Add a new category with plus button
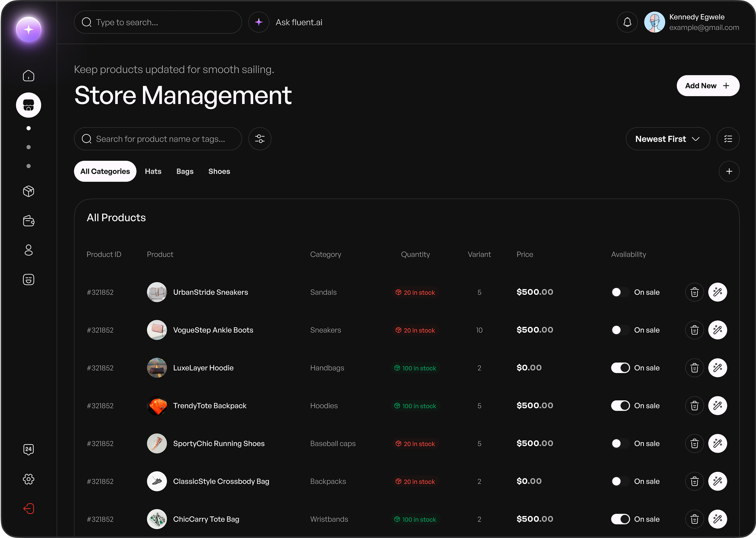 tap(729, 171)
